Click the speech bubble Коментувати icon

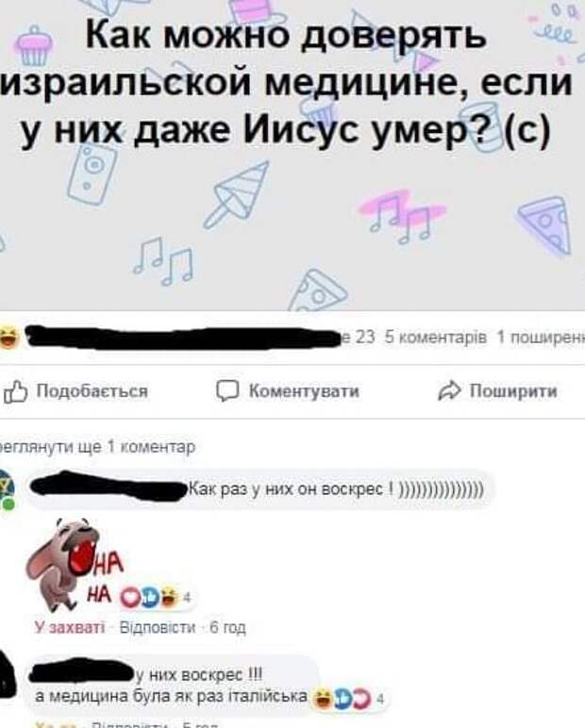pyautogui.click(x=227, y=391)
